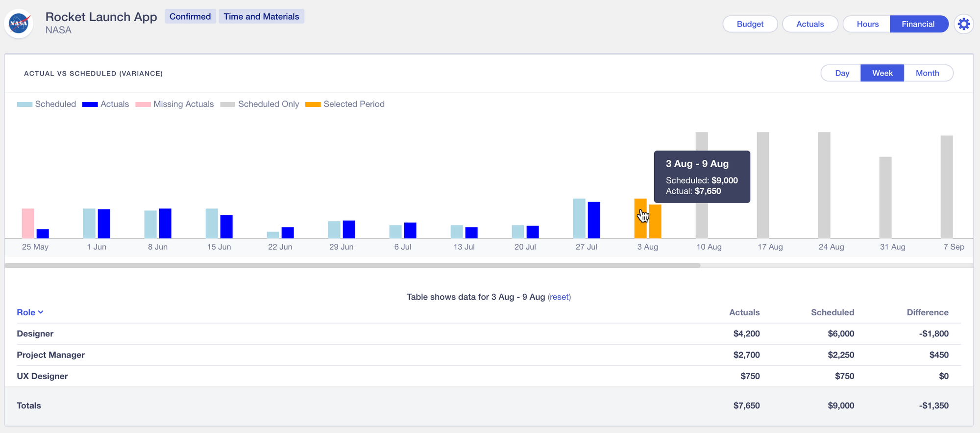980x433 pixels.
Task: Select the pink 25 May missing actuals bar
Action: click(28, 223)
